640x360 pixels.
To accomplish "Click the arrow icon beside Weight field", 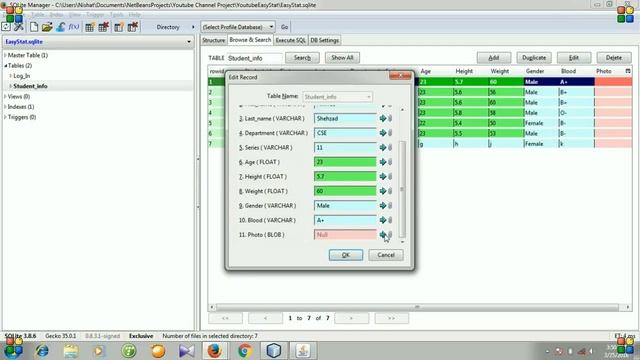I will coord(383,191).
